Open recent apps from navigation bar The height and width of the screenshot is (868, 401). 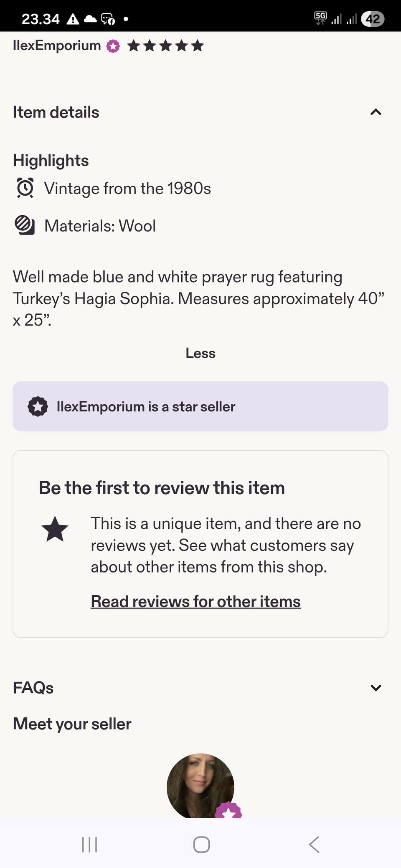pos(89,845)
